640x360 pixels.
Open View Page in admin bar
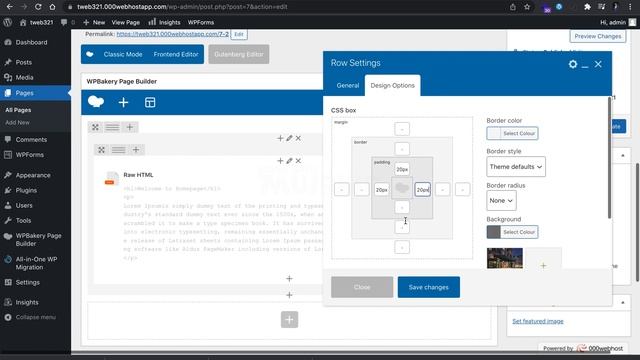126,22
